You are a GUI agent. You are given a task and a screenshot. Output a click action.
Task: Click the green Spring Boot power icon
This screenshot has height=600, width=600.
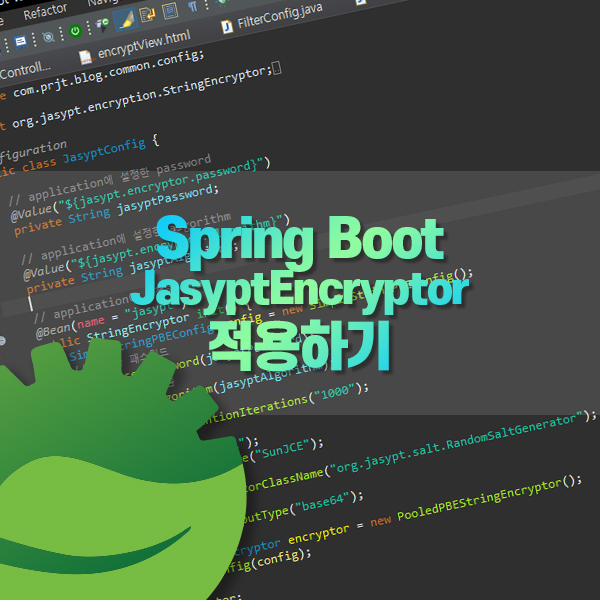[75, 30]
